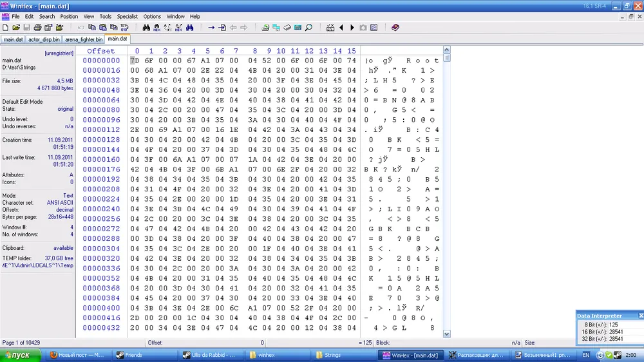Click the Go To Offset arrow icon

click(x=211, y=28)
